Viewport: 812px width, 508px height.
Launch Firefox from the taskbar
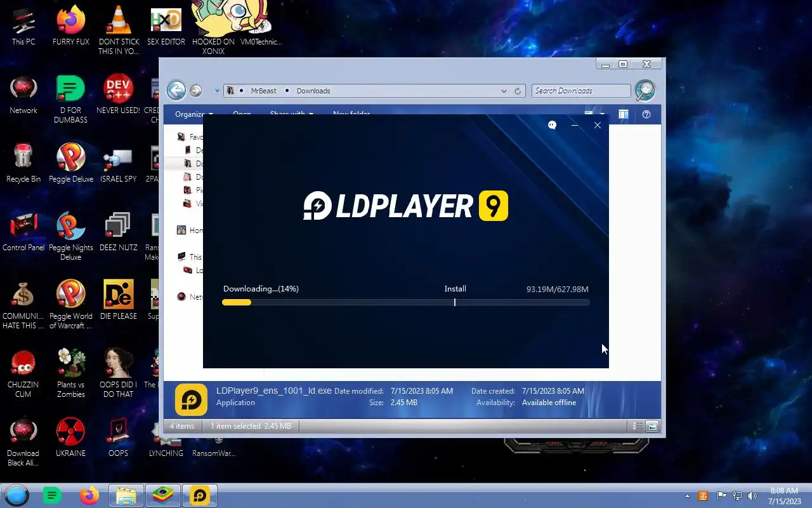[89, 495]
